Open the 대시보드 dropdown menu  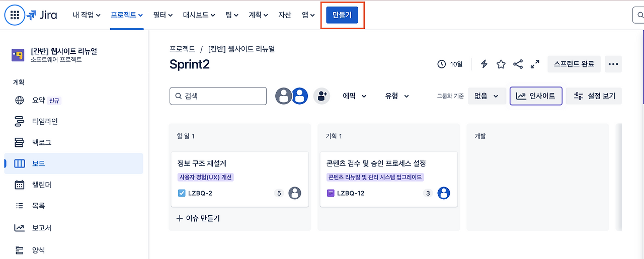(199, 15)
